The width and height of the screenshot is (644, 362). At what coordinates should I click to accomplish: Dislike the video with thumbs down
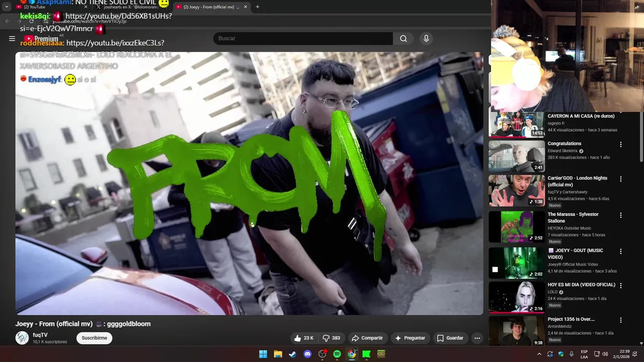(x=332, y=338)
